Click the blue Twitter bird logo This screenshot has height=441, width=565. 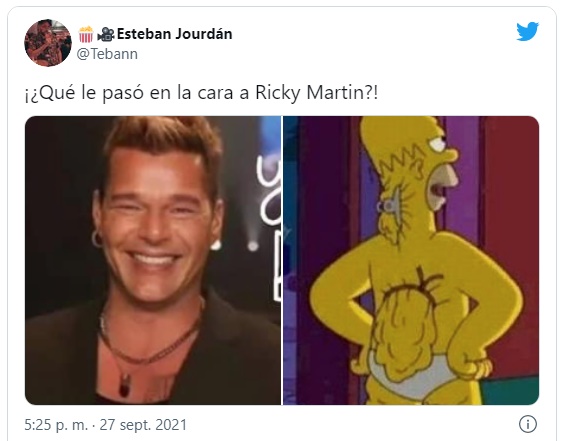pyautogui.click(x=528, y=31)
